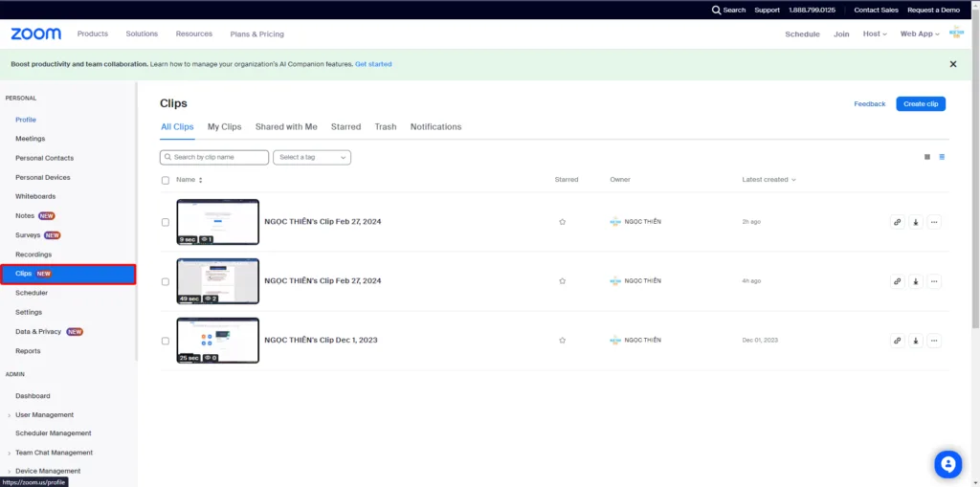Star the first clip in list
Screen dimensions: 980x487
coord(562,222)
